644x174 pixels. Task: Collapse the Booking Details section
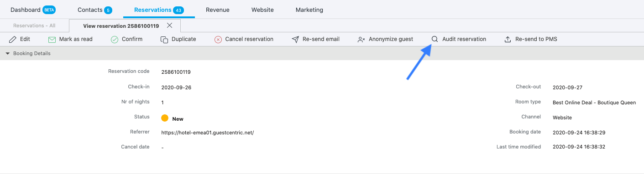coord(7,53)
